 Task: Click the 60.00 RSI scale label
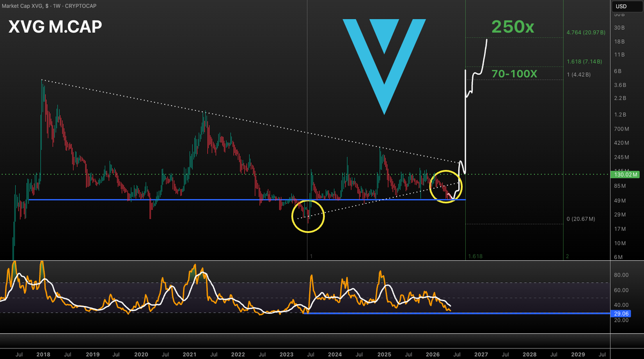[x=621, y=290]
